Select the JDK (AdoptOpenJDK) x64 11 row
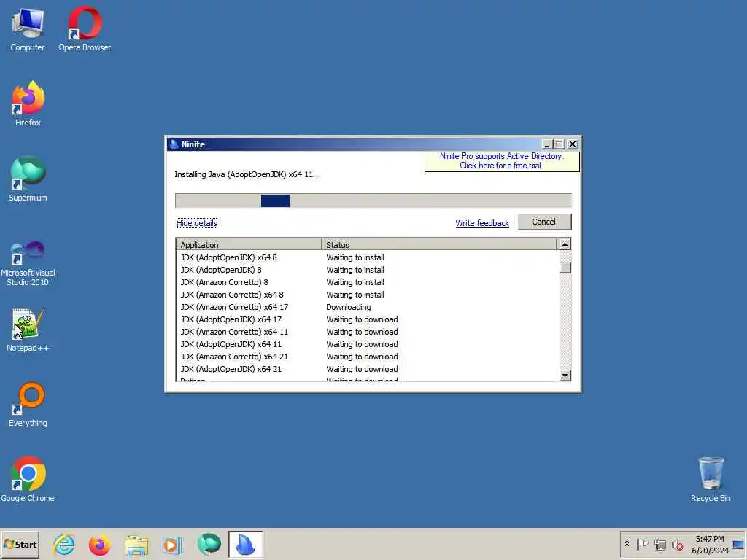The height and width of the screenshot is (560, 747). pos(367,344)
